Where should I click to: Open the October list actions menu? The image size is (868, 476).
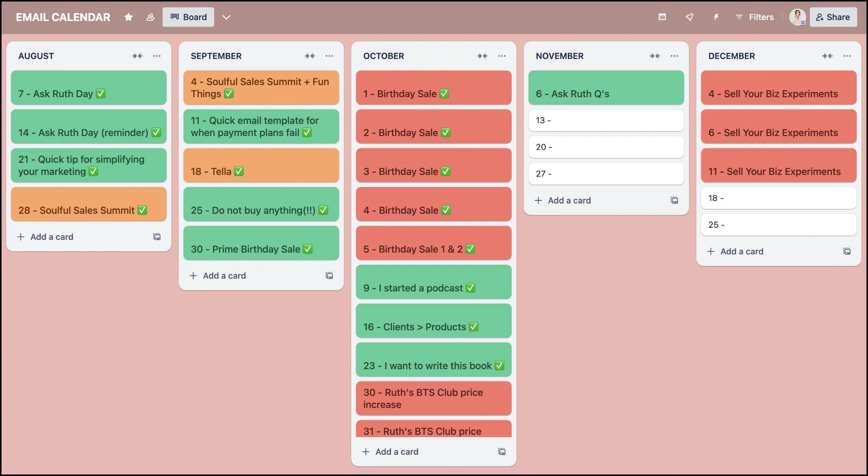click(x=502, y=56)
